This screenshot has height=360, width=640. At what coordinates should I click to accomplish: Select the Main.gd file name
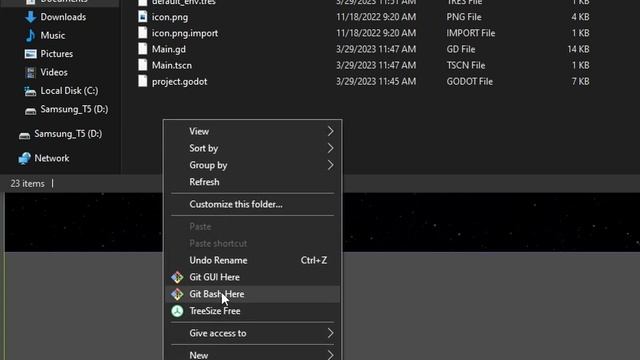coord(169,49)
